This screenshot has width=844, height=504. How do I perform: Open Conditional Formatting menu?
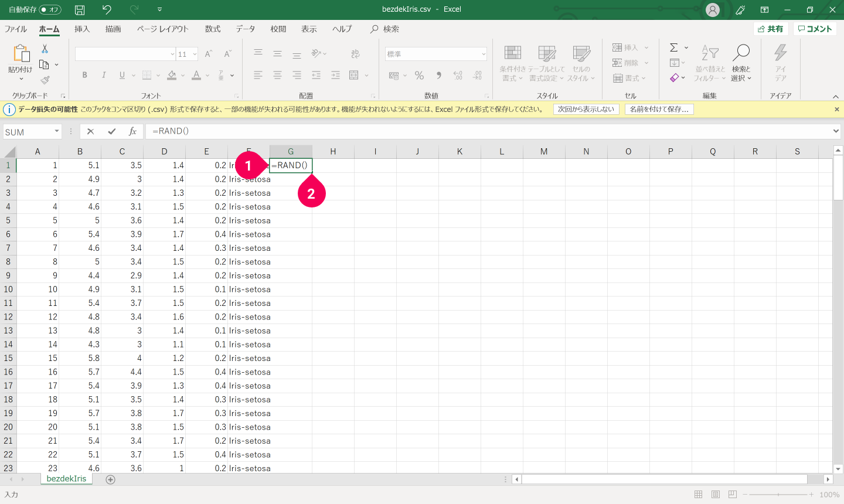tap(513, 63)
